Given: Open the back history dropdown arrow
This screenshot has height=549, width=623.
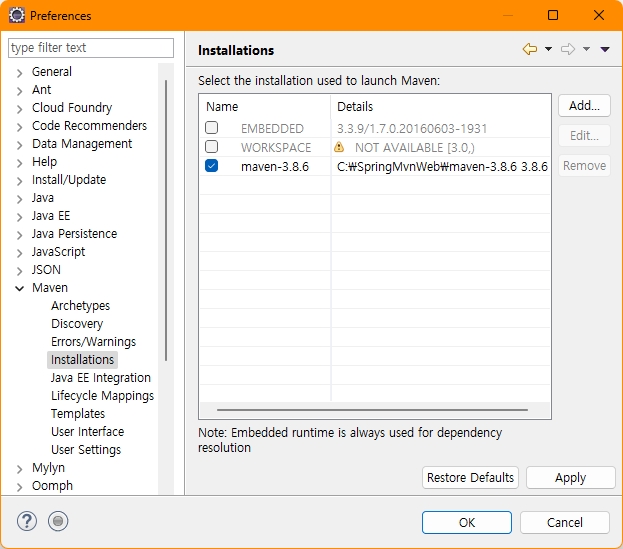Looking at the screenshot, I should [548, 49].
